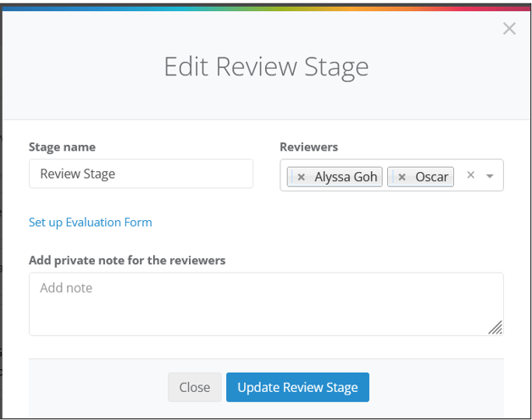Click Update Review Stage button
The height and width of the screenshot is (420, 532).
click(297, 387)
